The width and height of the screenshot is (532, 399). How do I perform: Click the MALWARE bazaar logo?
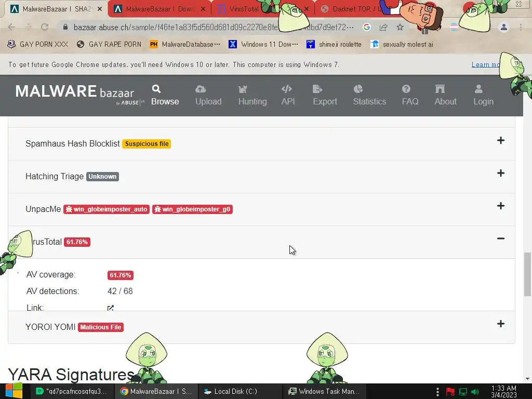point(79,94)
